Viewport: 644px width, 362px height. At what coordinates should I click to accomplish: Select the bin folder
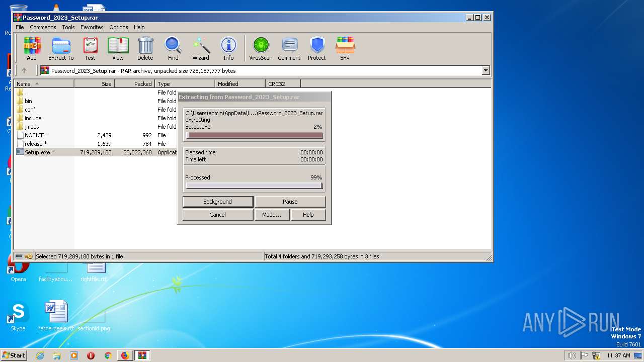(24, 101)
